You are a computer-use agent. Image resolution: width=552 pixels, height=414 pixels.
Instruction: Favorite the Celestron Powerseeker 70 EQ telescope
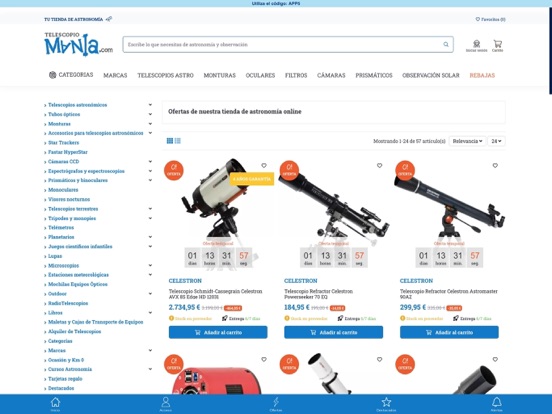pyautogui.click(x=379, y=165)
